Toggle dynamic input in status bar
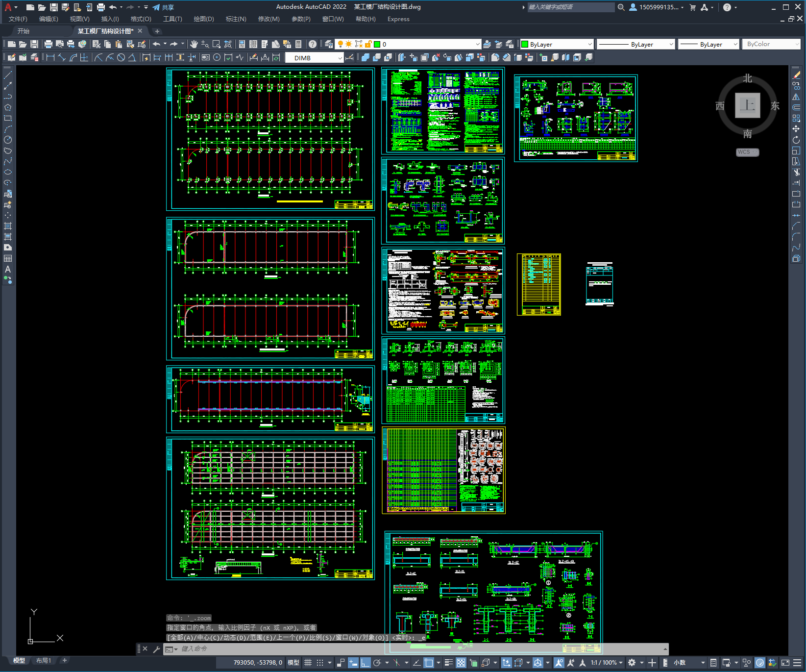The image size is (806, 672). [x=353, y=663]
